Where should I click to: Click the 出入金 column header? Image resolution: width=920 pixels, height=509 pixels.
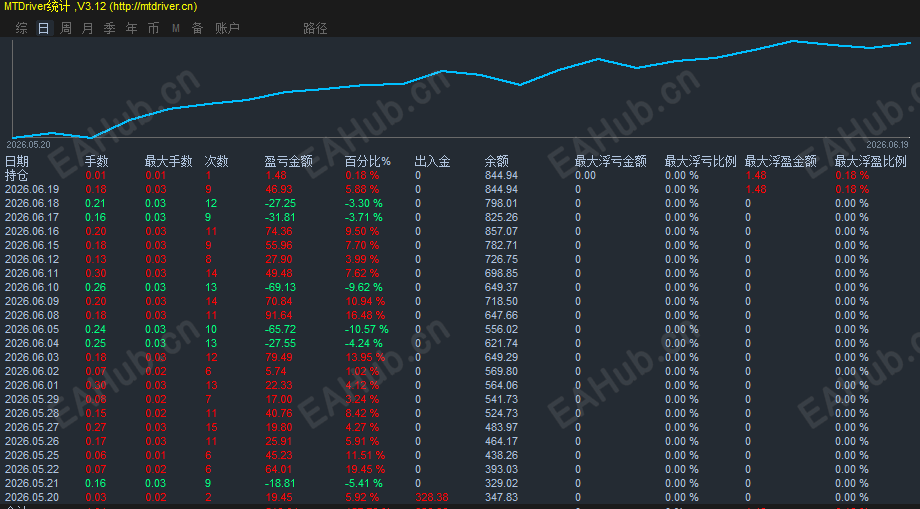(432, 161)
